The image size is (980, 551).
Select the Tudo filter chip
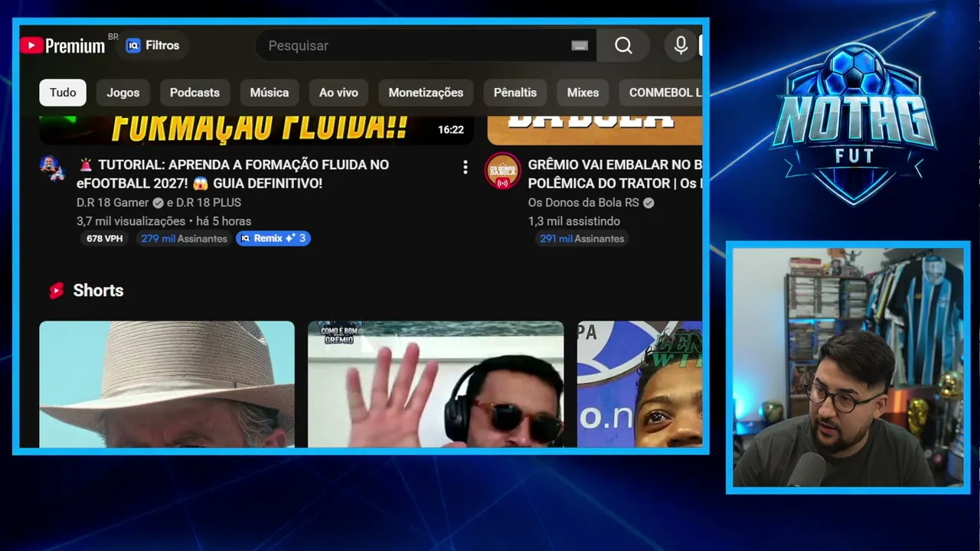[63, 93]
